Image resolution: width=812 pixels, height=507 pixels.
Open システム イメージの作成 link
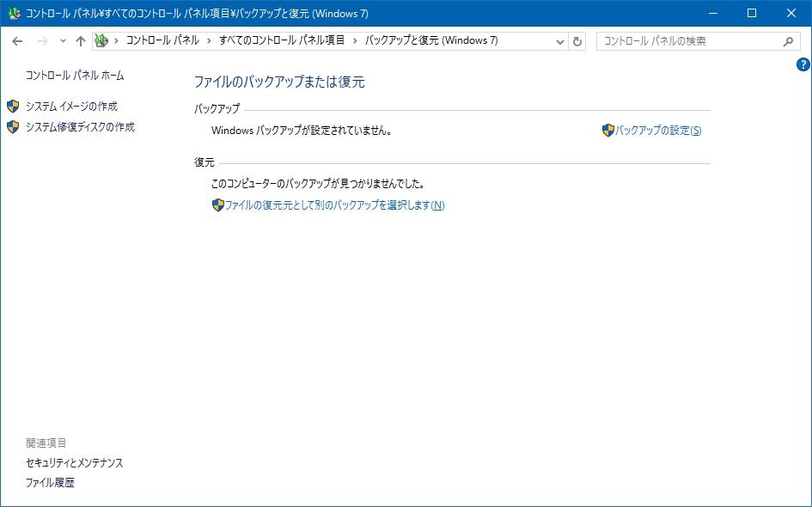point(72,107)
